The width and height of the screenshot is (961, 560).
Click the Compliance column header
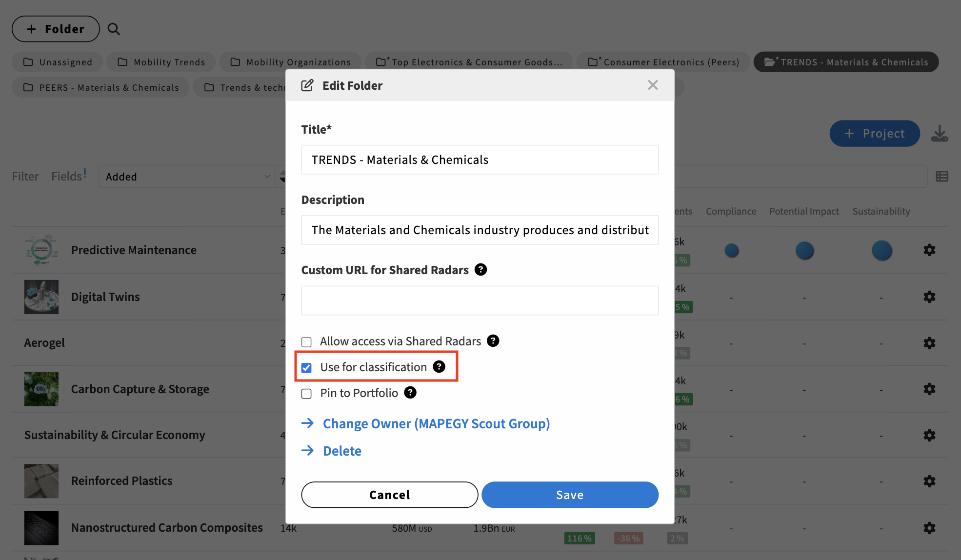pyautogui.click(x=731, y=211)
